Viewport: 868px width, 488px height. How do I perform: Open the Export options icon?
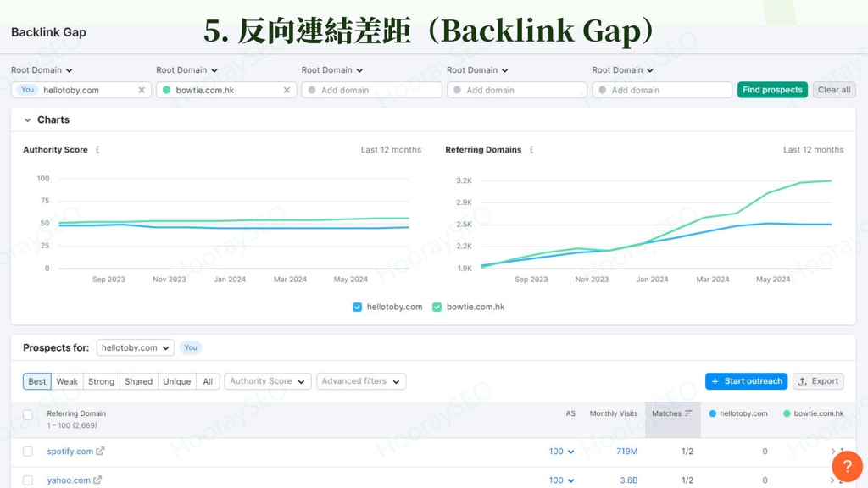800,381
